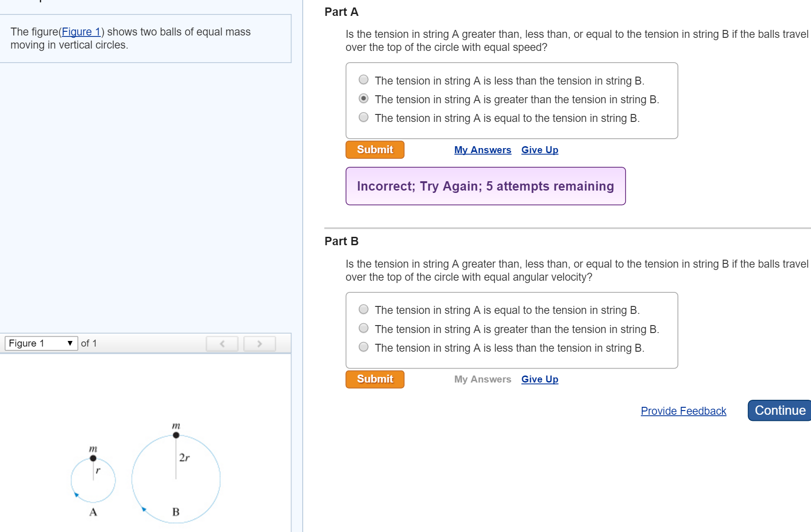Open Provide Feedback
This screenshot has width=811, height=532.
[x=683, y=411]
